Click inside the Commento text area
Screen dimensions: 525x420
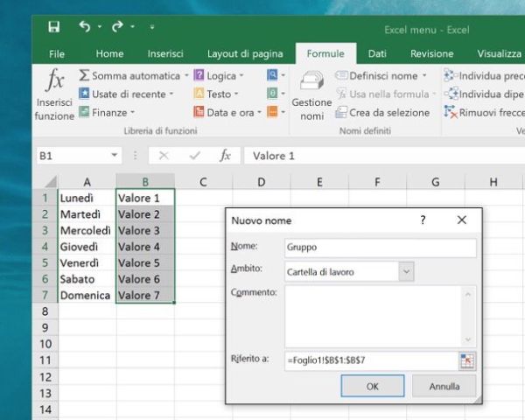click(374, 315)
